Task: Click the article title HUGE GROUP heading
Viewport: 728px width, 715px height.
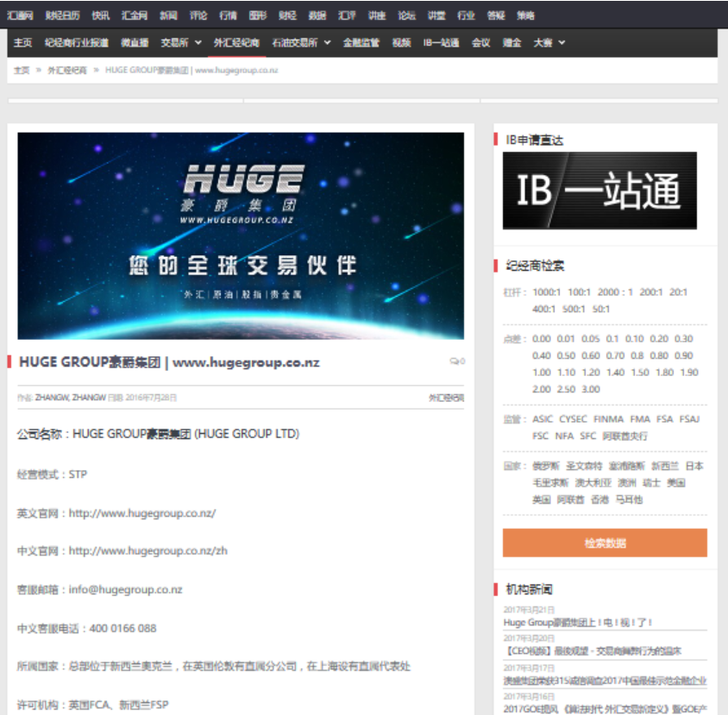Action: (169, 362)
